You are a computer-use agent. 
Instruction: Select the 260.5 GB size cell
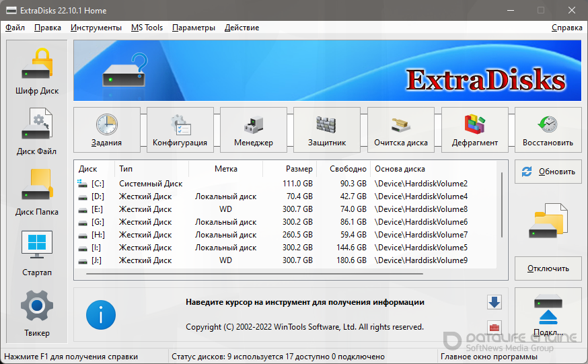click(x=298, y=235)
